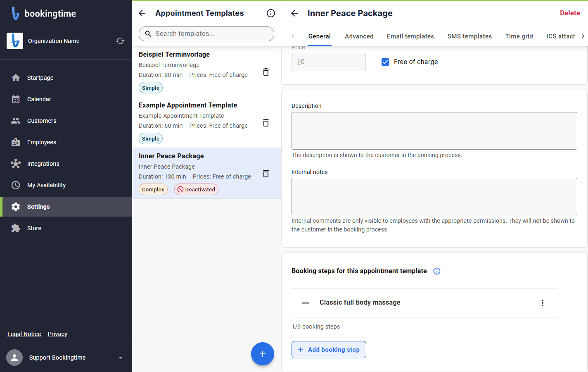Screen dimensions: 588x372
Task: Show info about booking steps
Action: click(x=437, y=271)
